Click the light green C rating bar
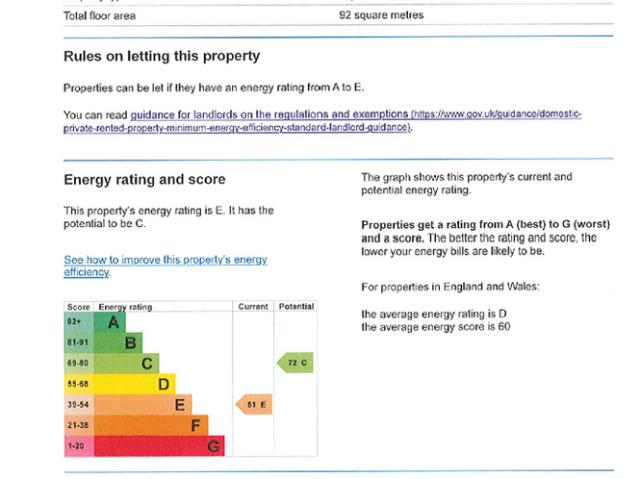 pos(140,362)
